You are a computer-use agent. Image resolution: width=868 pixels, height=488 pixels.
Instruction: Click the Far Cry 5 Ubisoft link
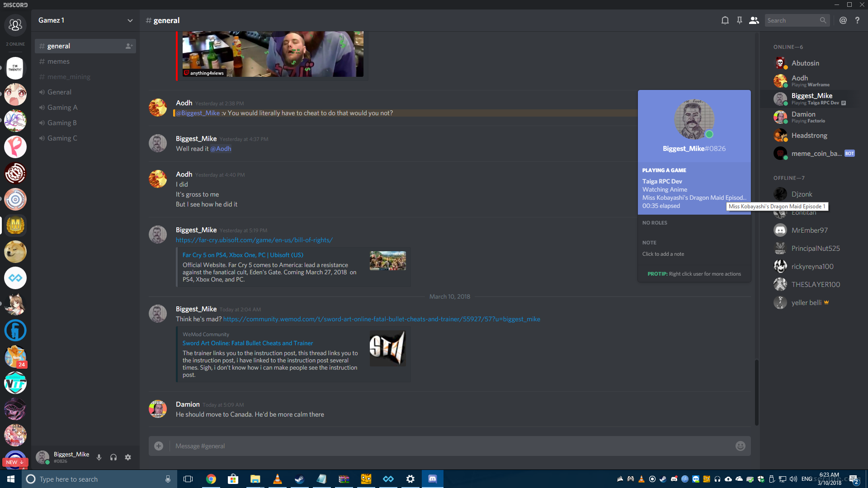(254, 239)
